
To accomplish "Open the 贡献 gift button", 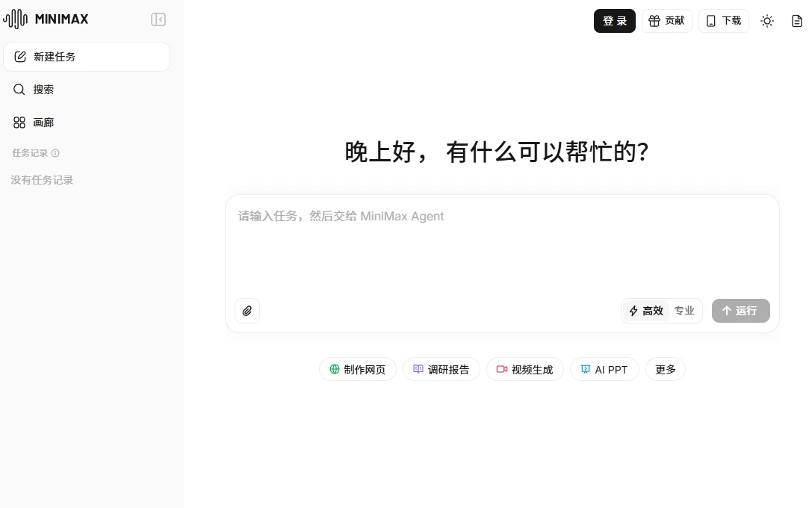I will [666, 21].
